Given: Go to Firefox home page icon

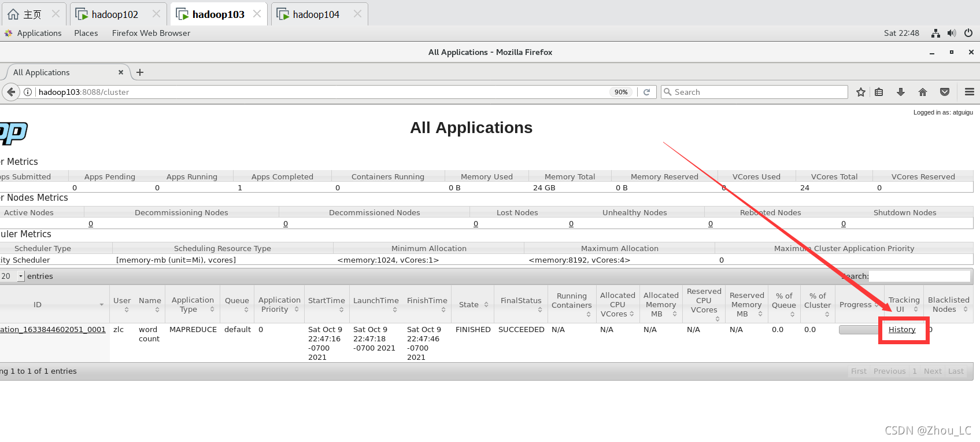Looking at the screenshot, I should (x=923, y=92).
